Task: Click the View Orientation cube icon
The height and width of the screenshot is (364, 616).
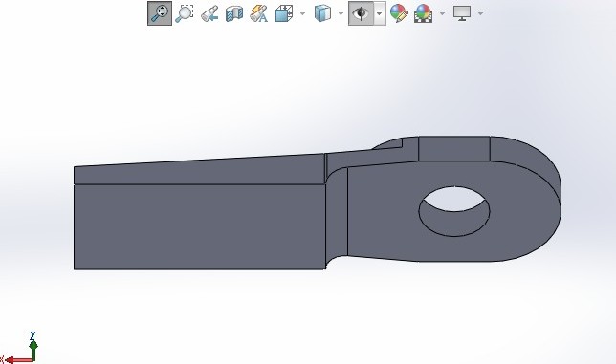Action: pyautogui.click(x=284, y=13)
